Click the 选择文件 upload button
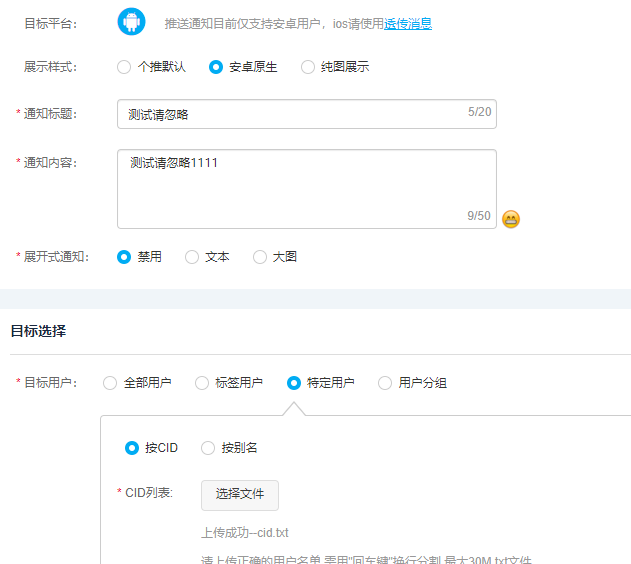This screenshot has width=631, height=564. click(240, 494)
